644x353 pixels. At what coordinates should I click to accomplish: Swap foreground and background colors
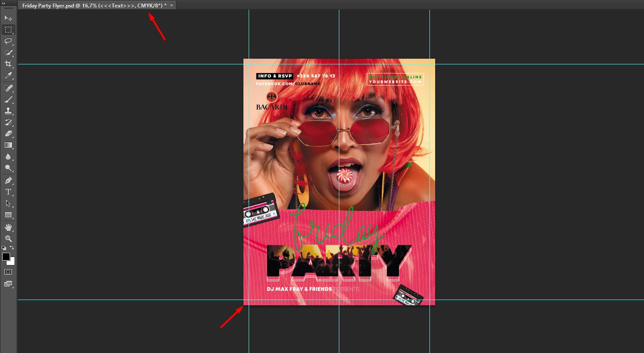(x=12, y=248)
